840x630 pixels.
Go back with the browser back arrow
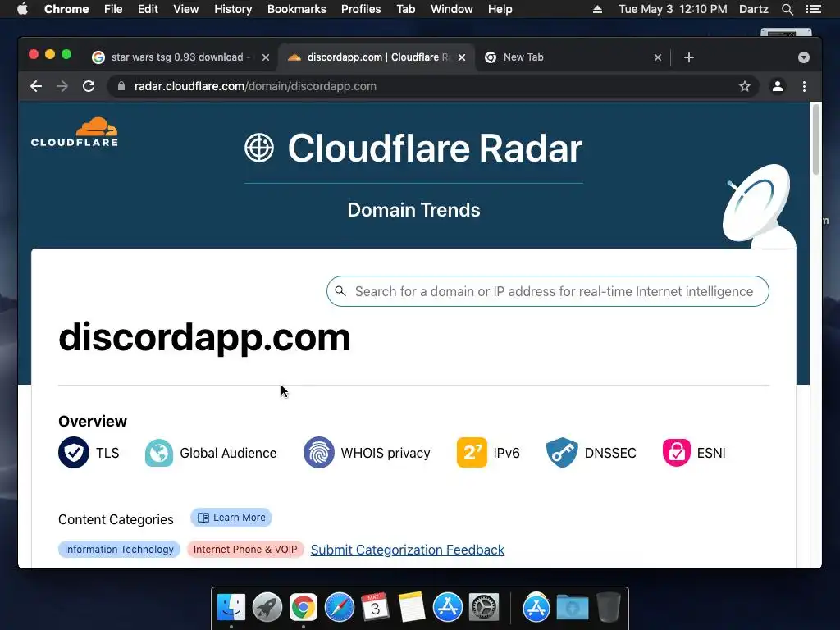point(36,86)
